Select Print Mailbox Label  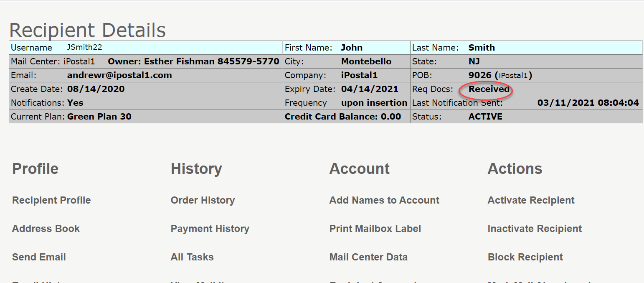click(375, 228)
